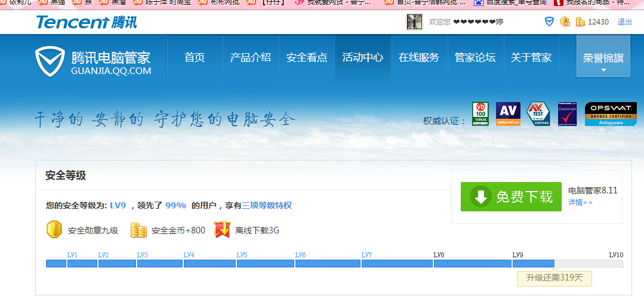Viewport: 644px width, 308px height.
Task: Click the 退出 logout link
Action: pyautogui.click(x=625, y=21)
